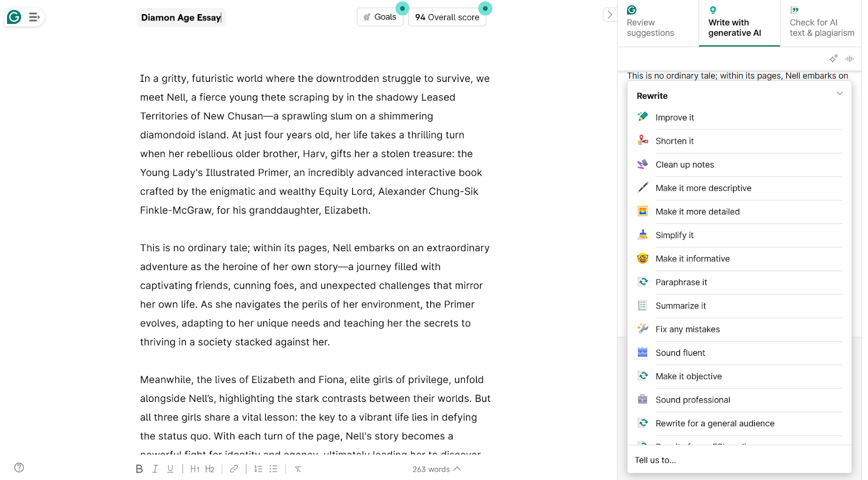Click the voice waveform icon
Viewport: 868px width, 480px height.
pos(850,59)
